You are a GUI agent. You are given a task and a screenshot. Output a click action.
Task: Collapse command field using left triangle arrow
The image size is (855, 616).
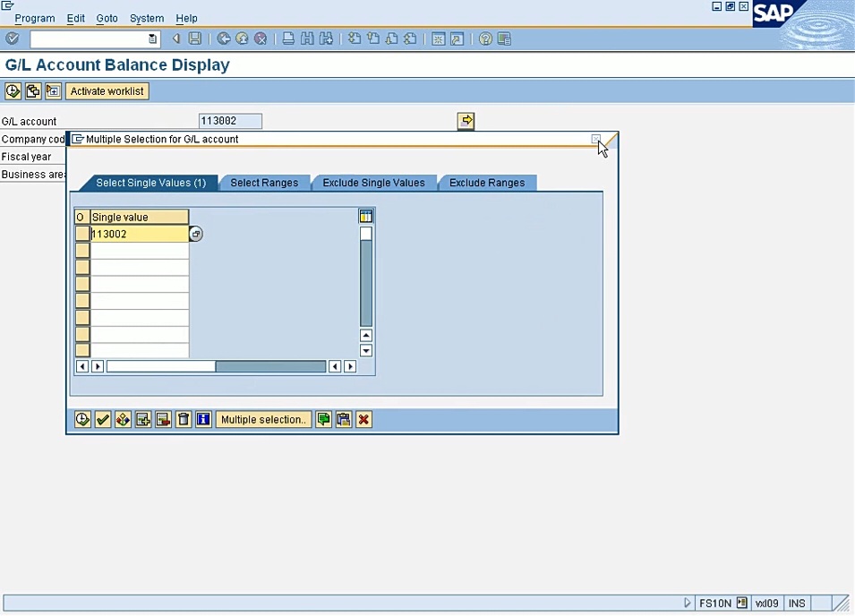point(175,38)
